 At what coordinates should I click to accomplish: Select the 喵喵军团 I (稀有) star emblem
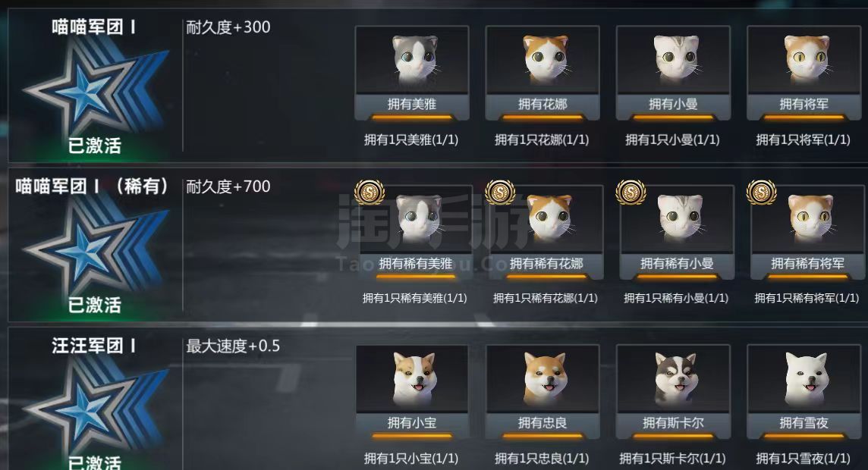click(95, 248)
